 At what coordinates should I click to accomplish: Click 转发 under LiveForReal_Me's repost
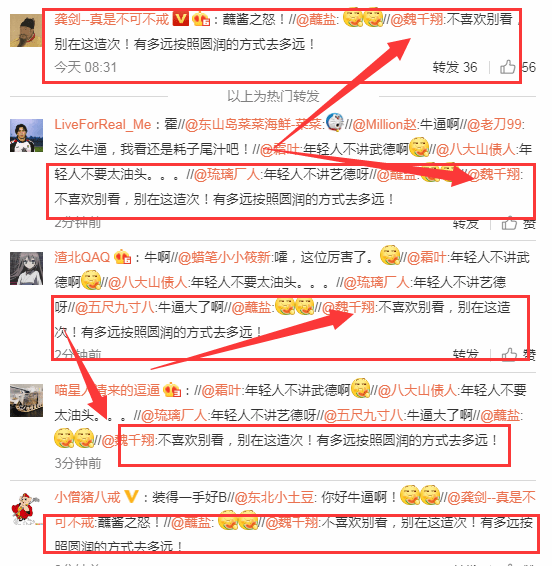point(466,224)
